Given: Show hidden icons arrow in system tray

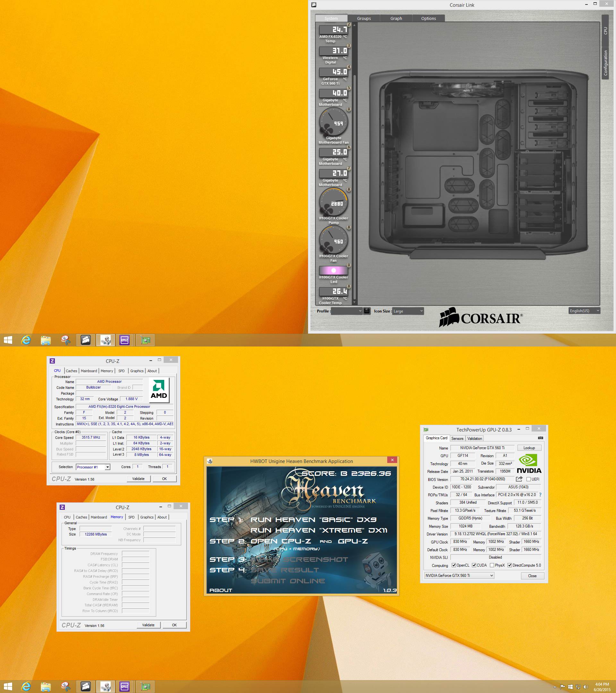Looking at the screenshot, I should click(x=555, y=687).
